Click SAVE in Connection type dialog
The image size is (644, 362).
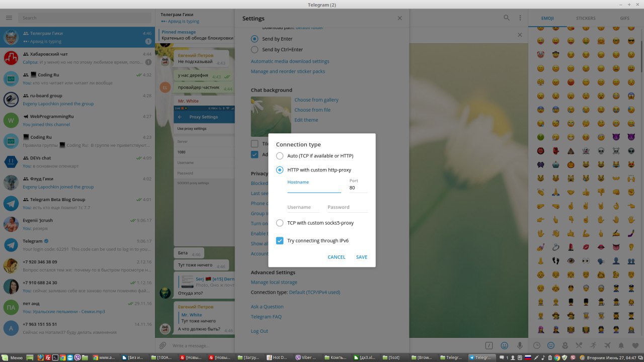[x=362, y=257]
